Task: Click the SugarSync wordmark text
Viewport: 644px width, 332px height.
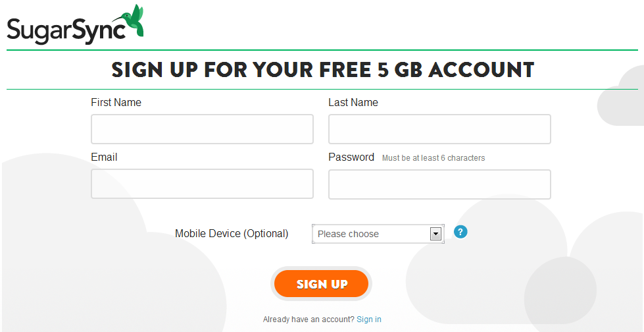Action: (x=66, y=31)
